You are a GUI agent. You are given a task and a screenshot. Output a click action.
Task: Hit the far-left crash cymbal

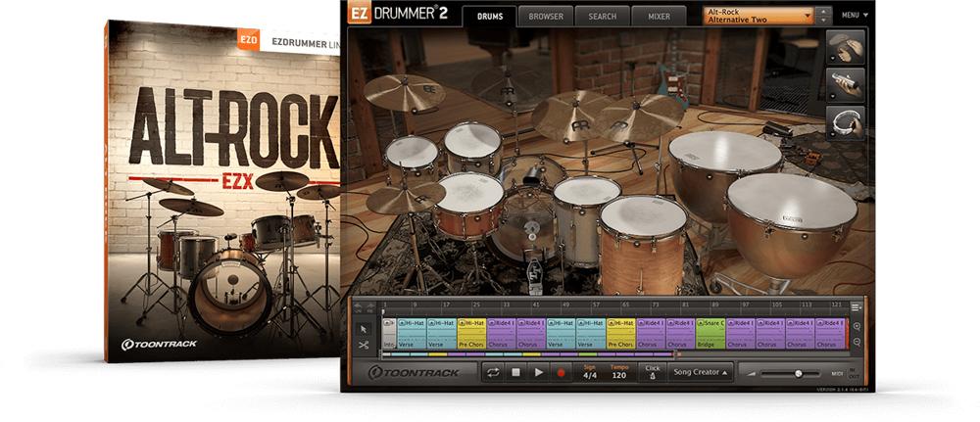click(x=405, y=92)
